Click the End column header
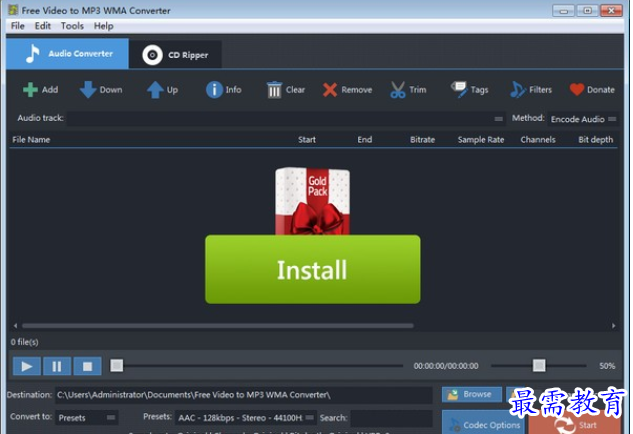The height and width of the screenshot is (434, 633). (x=365, y=140)
